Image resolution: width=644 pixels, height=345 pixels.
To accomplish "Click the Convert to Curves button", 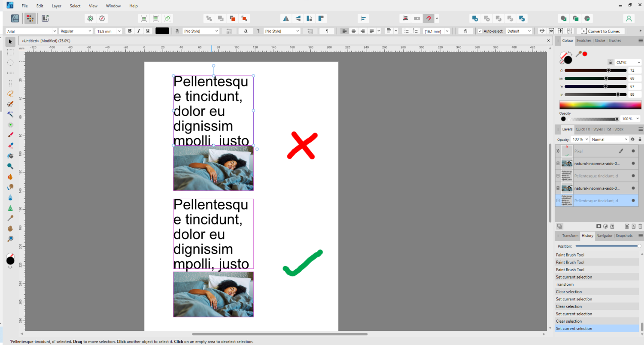I will [601, 31].
